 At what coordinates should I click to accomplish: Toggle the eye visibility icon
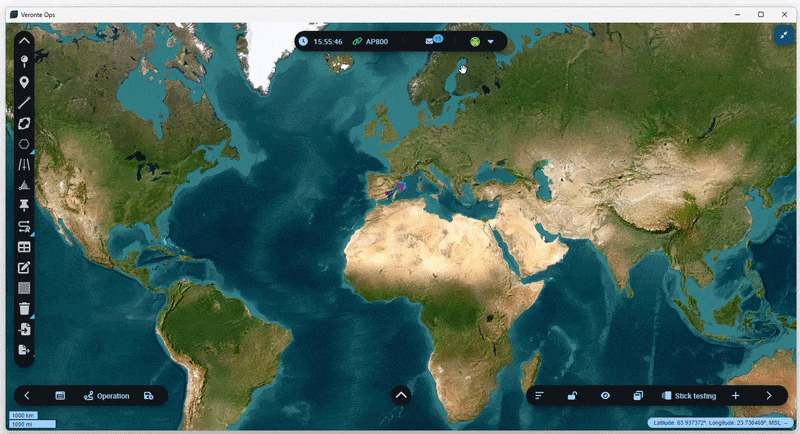[x=605, y=396]
